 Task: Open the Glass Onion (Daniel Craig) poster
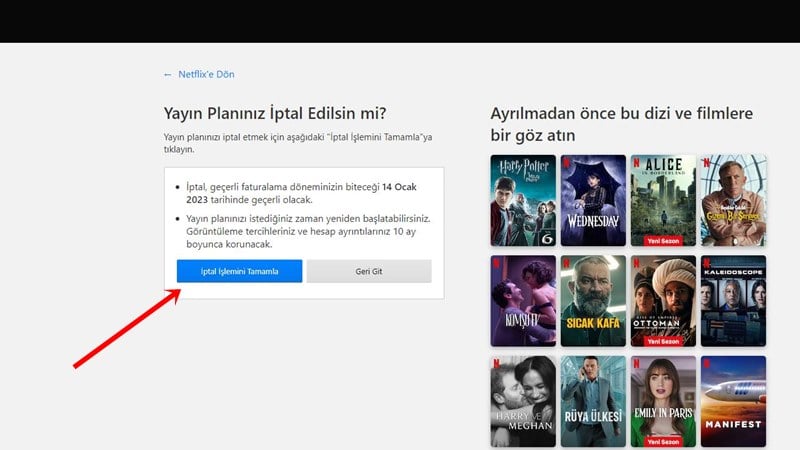point(733,201)
